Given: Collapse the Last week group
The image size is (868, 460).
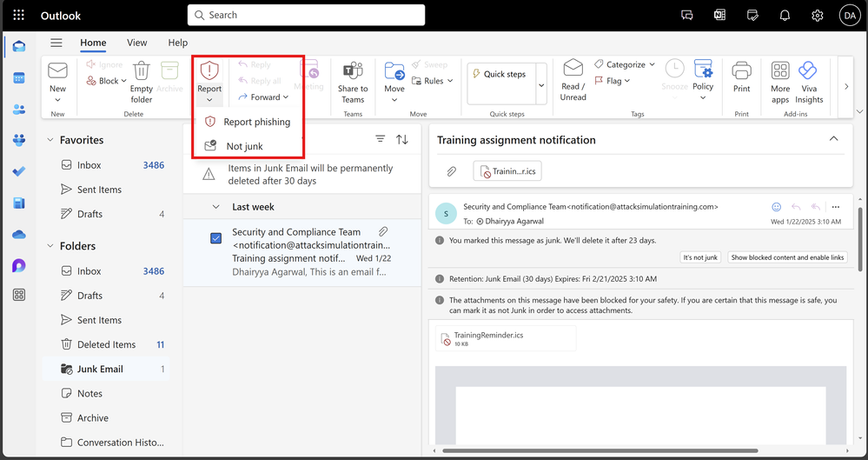Looking at the screenshot, I should [215, 207].
